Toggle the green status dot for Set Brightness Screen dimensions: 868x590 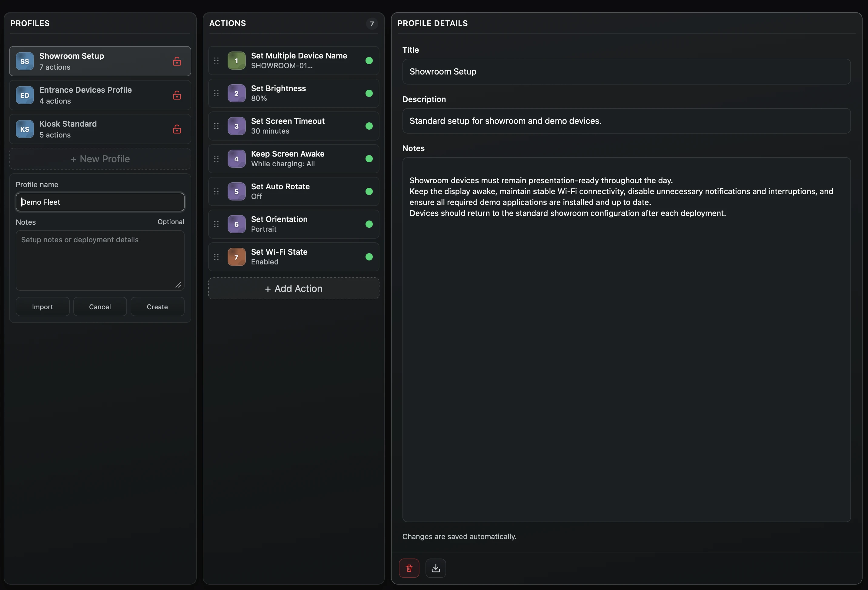[369, 93]
